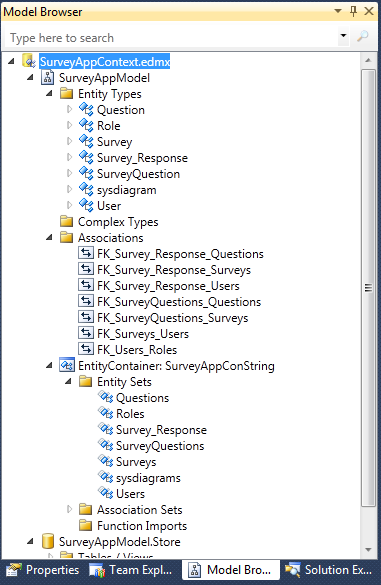The width and height of the screenshot is (381, 585).
Task: Select the Survey_Response entity set
Action: click(161, 430)
